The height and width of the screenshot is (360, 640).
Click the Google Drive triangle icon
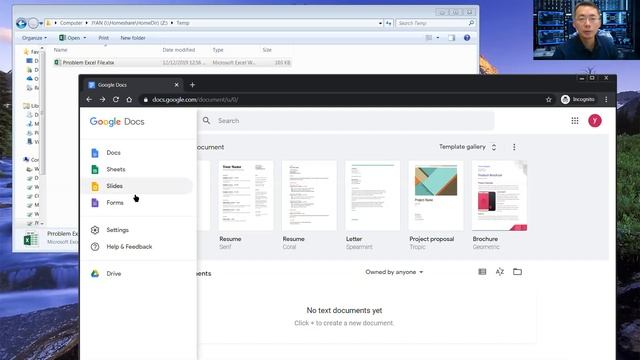click(95, 274)
